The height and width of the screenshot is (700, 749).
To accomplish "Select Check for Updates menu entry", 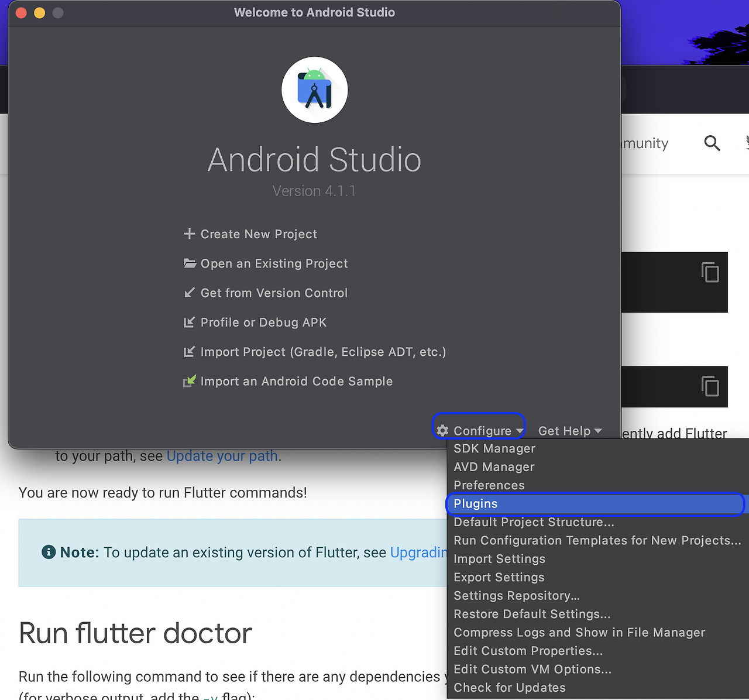I will (x=597, y=688).
